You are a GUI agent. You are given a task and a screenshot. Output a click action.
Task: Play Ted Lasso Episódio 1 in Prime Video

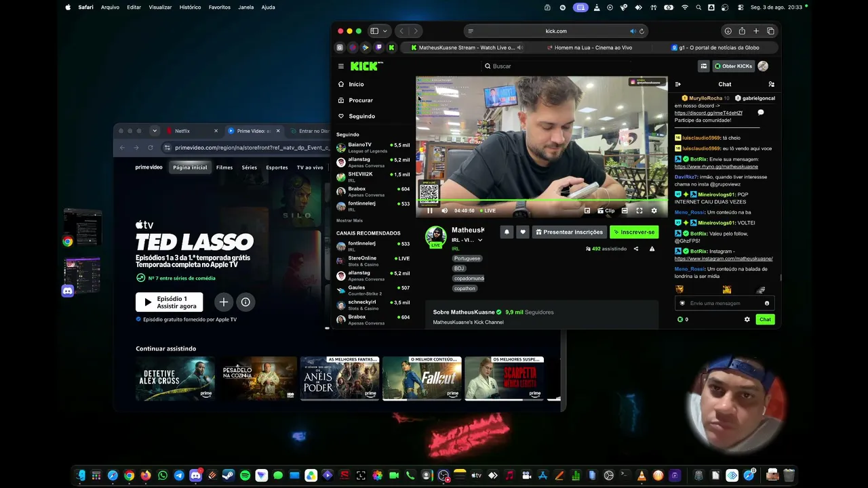point(169,302)
